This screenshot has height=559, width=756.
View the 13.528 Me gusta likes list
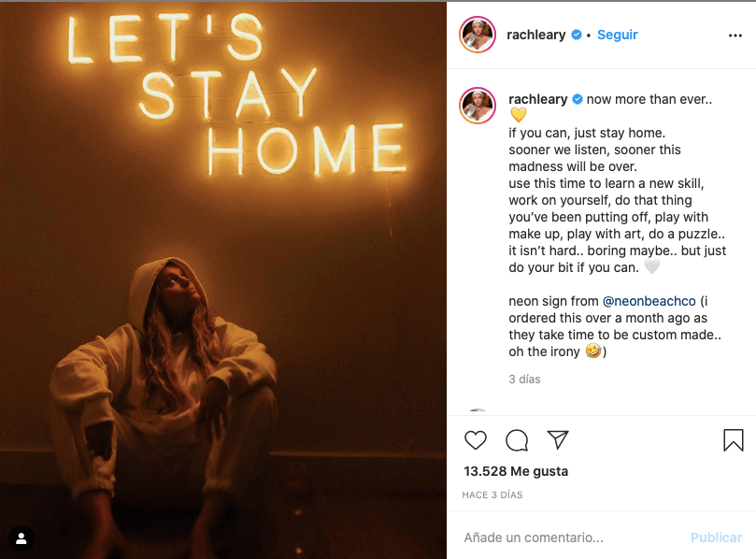(516, 471)
